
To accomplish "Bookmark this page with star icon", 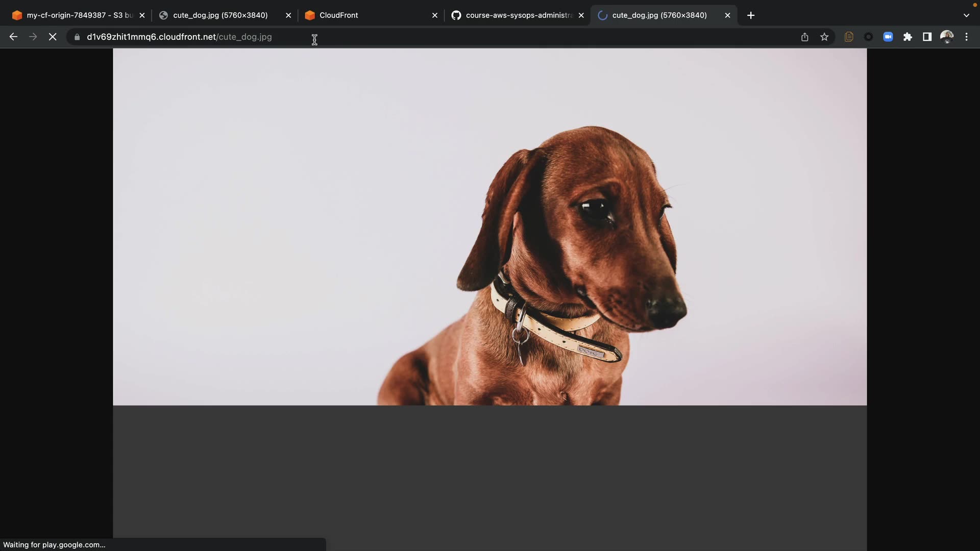I will 824,37.
